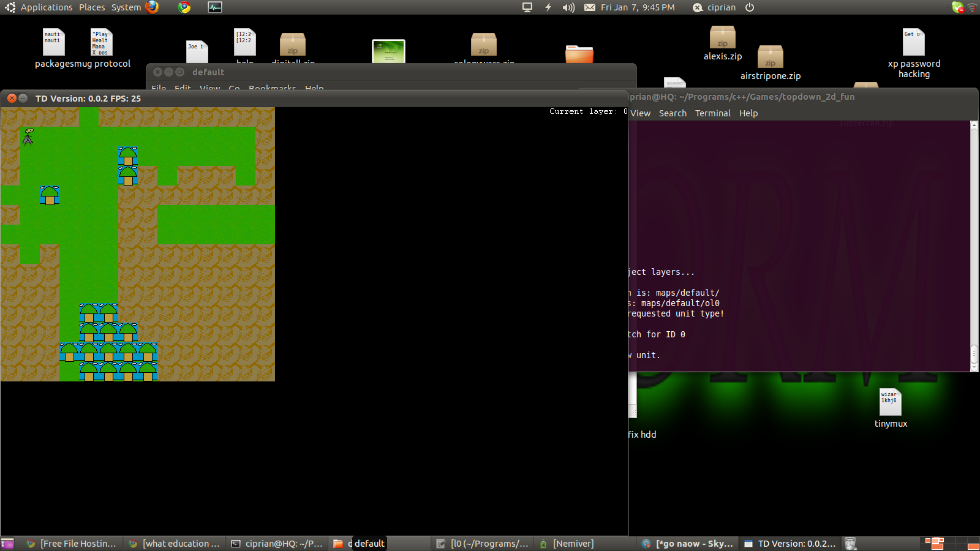Select the orange folder on the desktop
This screenshot has width=980, height=551.
[579, 54]
